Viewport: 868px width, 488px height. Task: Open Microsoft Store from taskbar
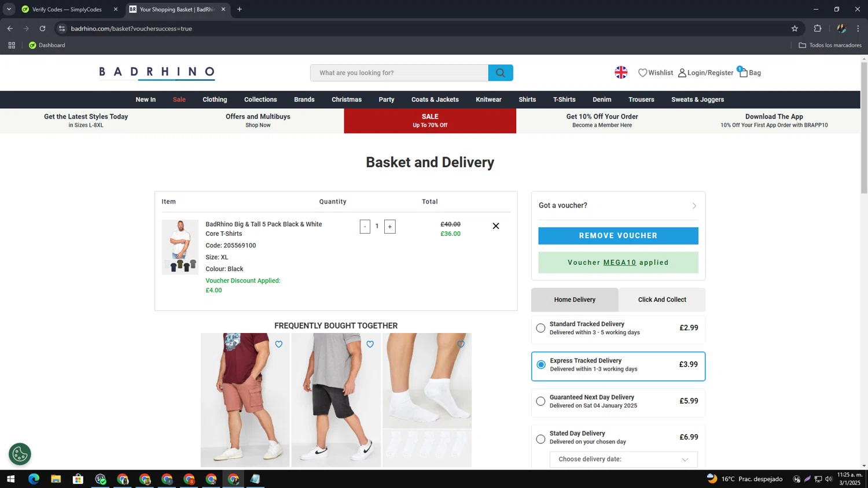click(78, 479)
